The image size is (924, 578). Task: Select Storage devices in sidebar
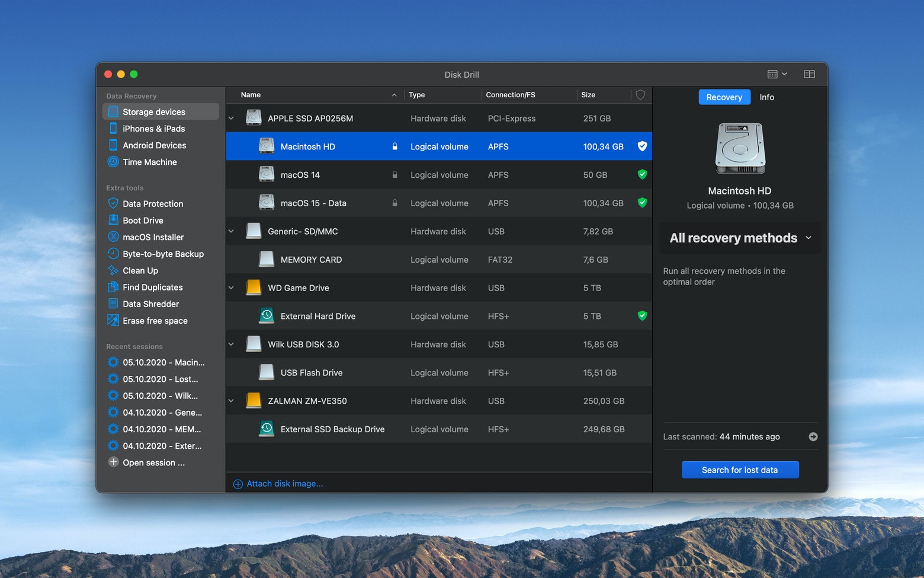point(161,111)
